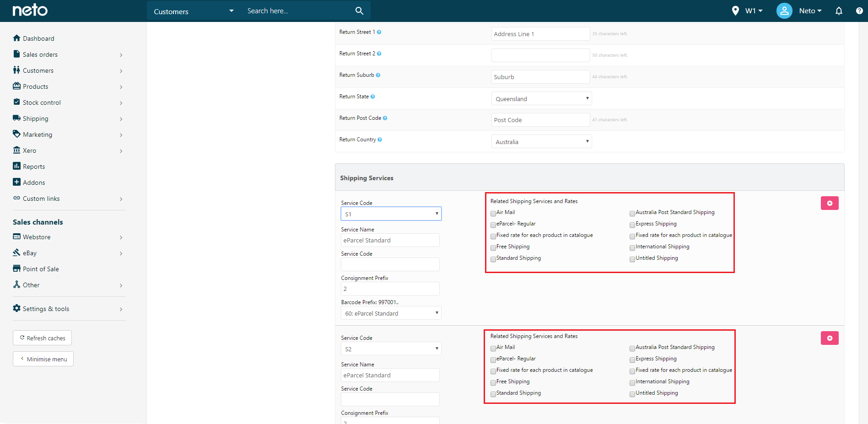Check Untitled Shipping for service S2

point(632,394)
